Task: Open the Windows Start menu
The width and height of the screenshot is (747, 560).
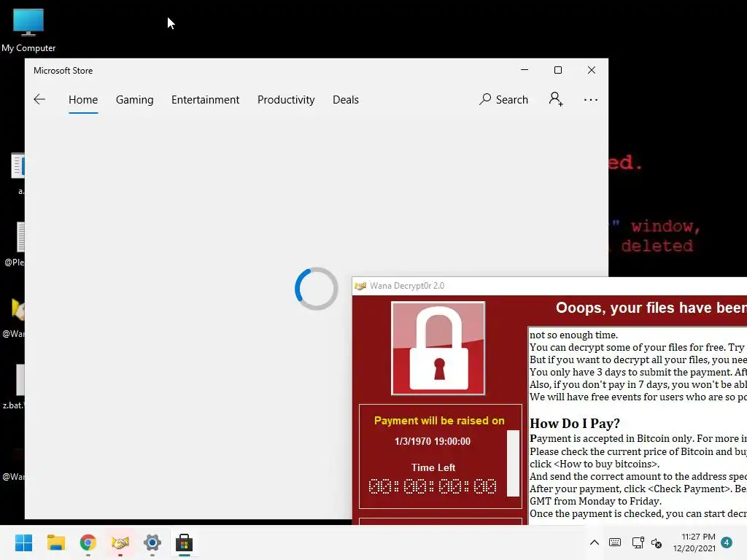Action: (23, 542)
